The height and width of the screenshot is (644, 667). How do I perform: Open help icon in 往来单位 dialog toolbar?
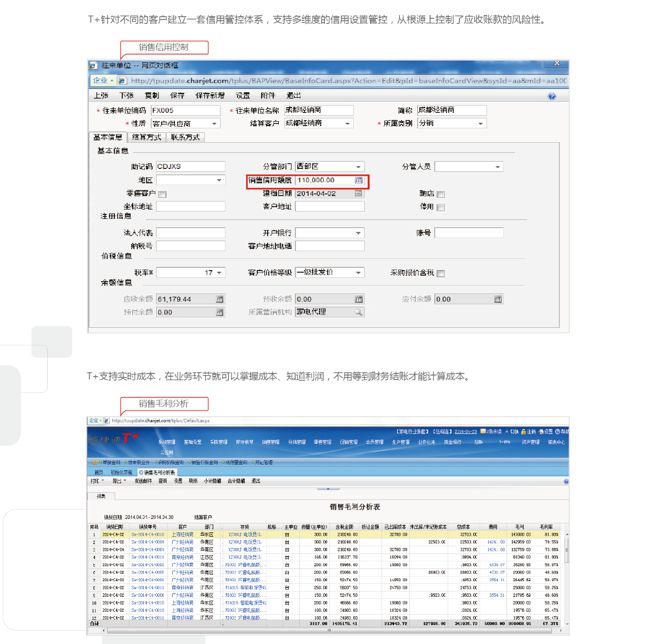(551, 96)
